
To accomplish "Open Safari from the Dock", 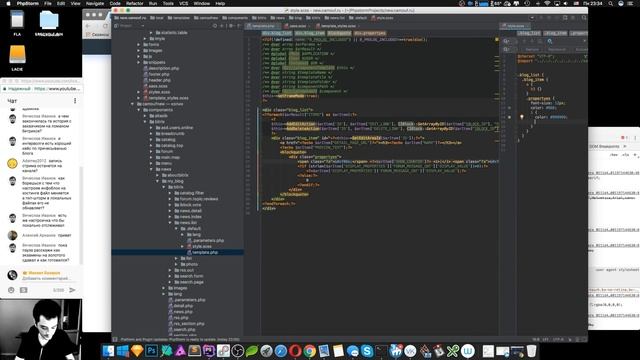I will pyautogui.click(x=281, y=351).
